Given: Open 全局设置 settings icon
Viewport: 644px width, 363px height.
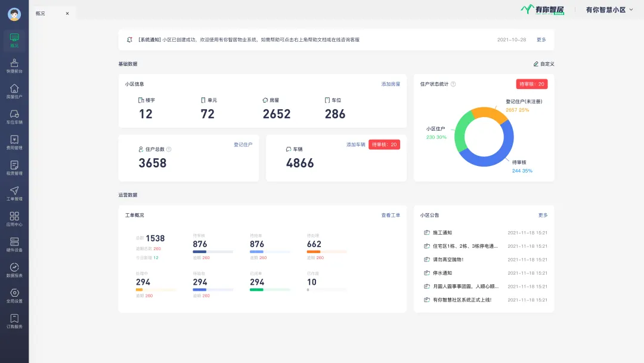Looking at the screenshot, I should [14, 296].
